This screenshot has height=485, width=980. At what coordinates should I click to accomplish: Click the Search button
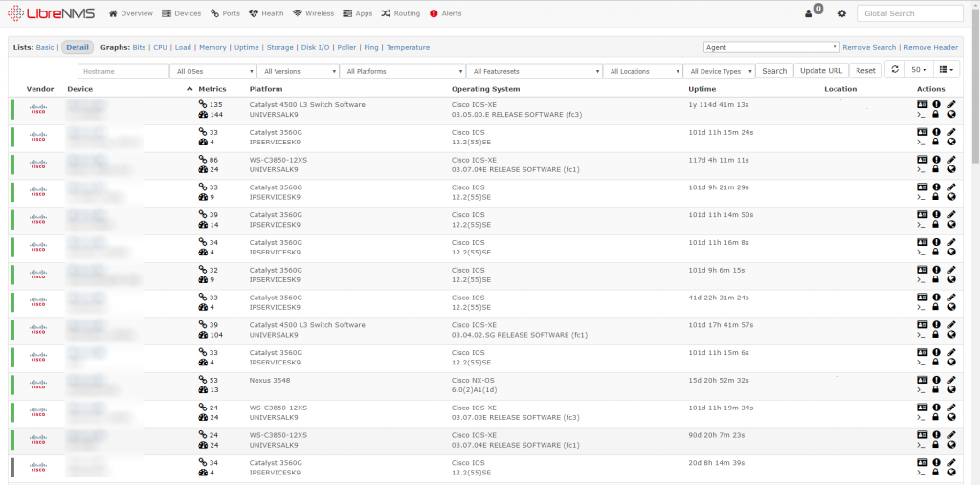(774, 71)
